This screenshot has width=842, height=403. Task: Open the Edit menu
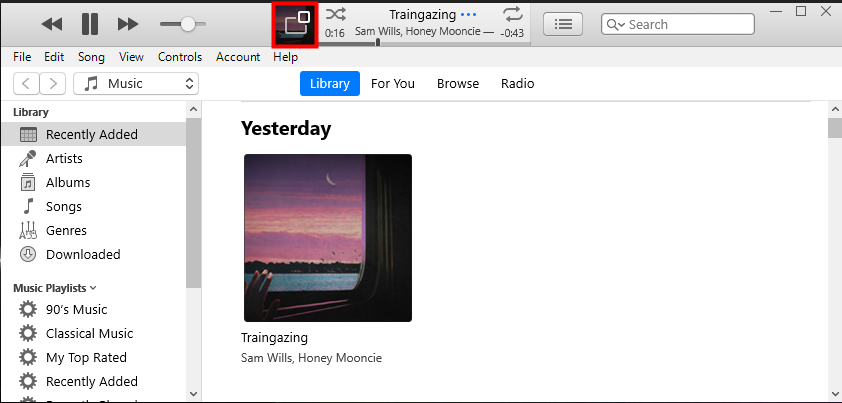point(54,57)
